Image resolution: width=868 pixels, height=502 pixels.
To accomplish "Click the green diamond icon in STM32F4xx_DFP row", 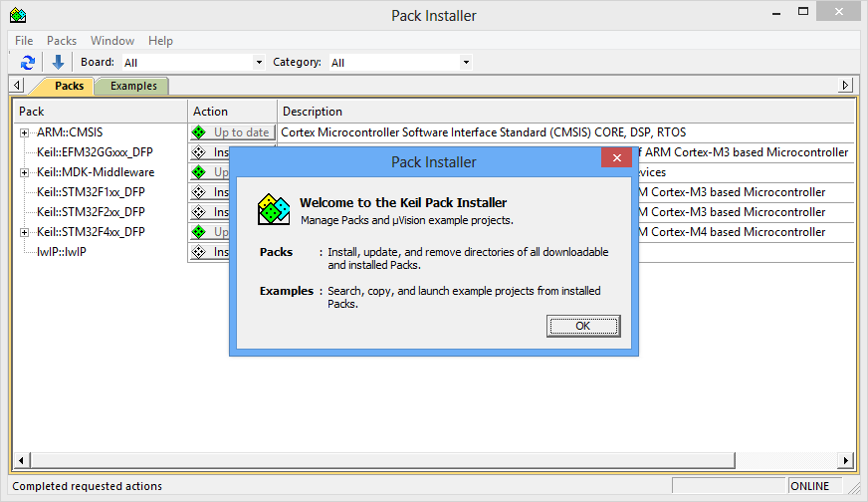I will [x=199, y=232].
